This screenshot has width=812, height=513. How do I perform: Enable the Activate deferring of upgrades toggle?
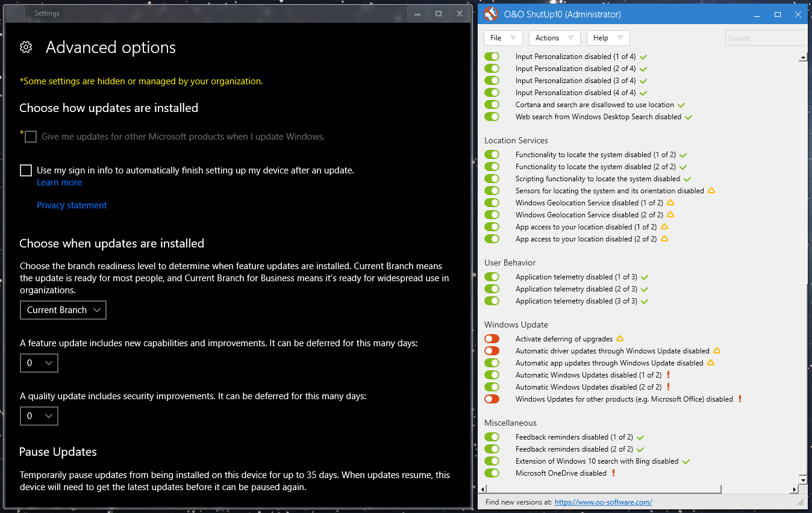click(x=492, y=339)
